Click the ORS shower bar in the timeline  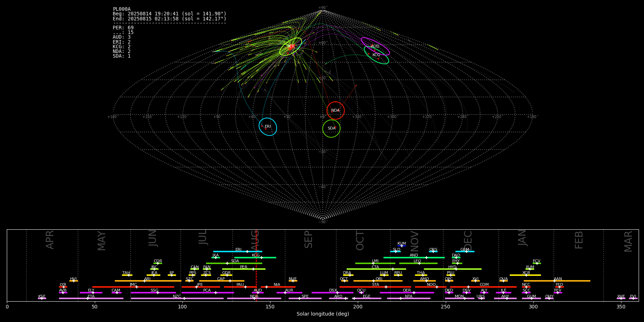[x=433, y=252]
